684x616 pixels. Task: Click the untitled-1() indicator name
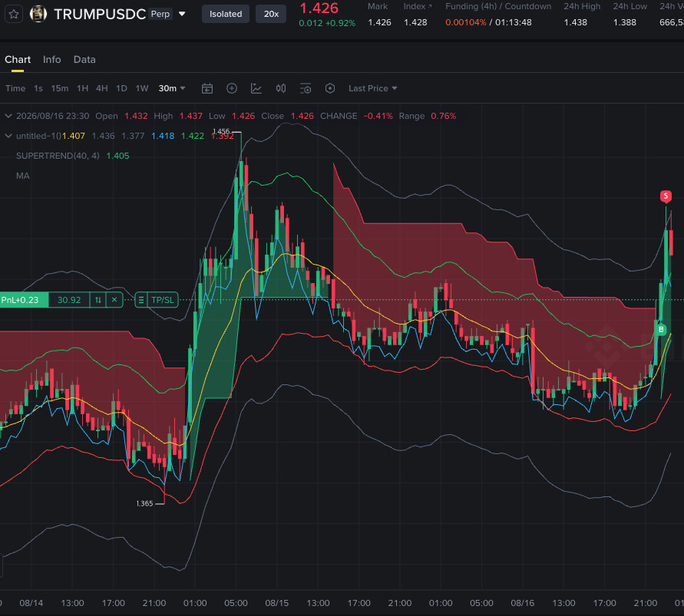(38, 136)
